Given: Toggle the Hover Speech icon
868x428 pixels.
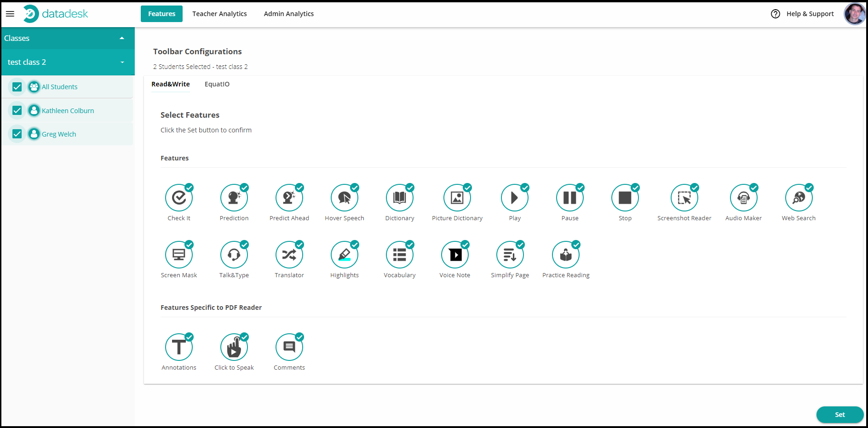Looking at the screenshot, I should [x=345, y=198].
